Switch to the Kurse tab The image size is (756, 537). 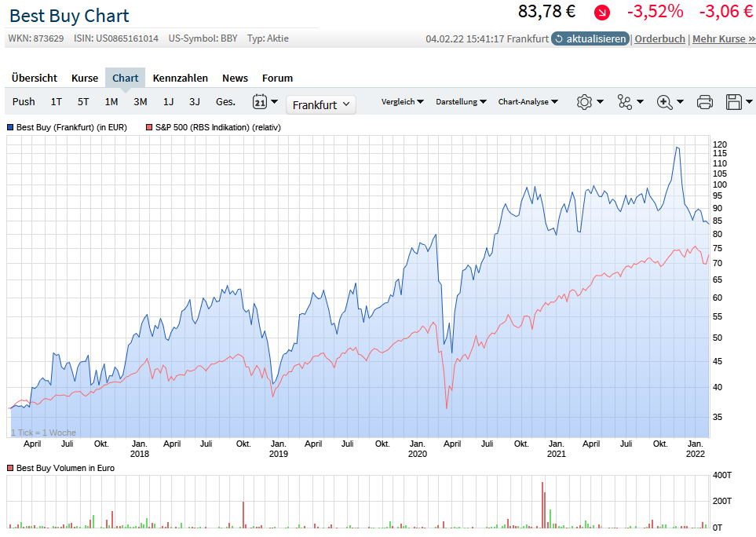coord(85,78)
